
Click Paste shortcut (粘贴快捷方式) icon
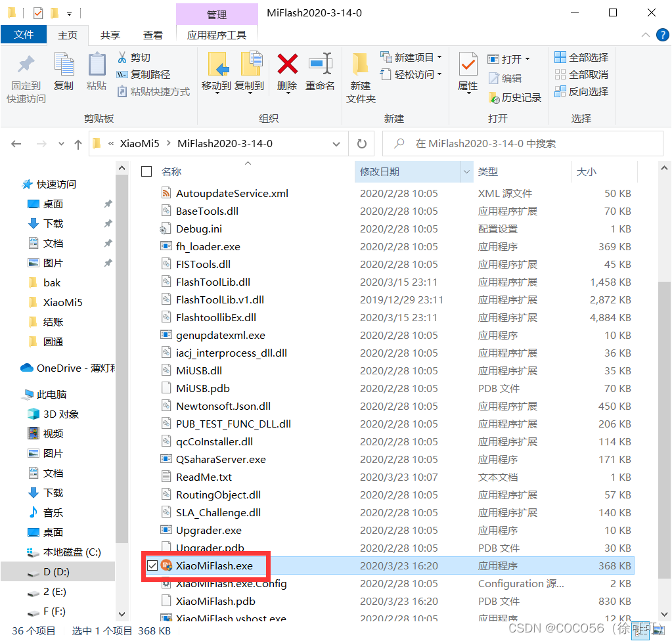[x=122, y=91]
